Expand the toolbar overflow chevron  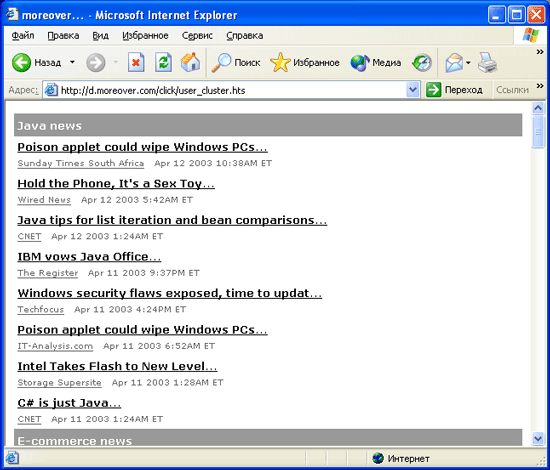[x=540, y=52]
